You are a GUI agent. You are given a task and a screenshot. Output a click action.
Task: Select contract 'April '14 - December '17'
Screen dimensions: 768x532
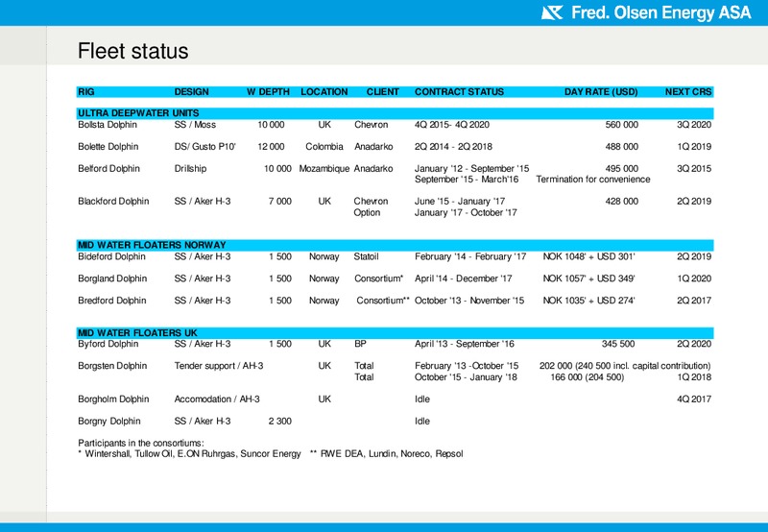[464, 278]
